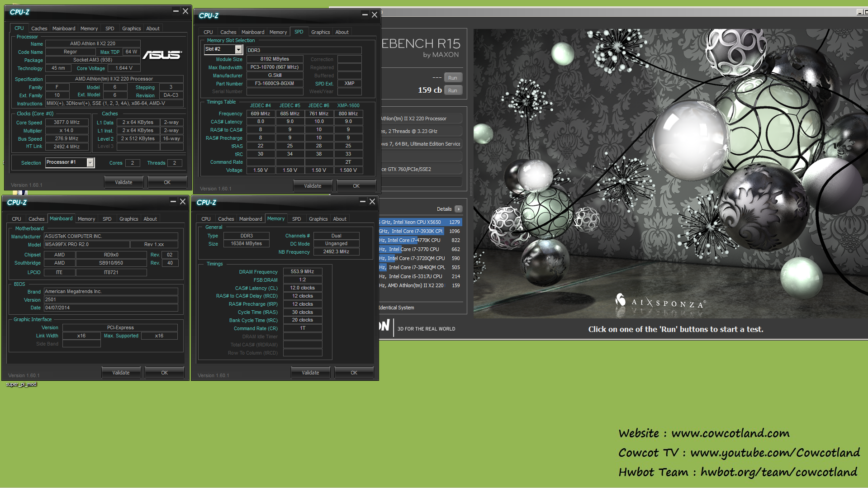Open SPD tab in Mainboard CPU-Z window
This screenshot has width=868, height=488.
point(107,219)
